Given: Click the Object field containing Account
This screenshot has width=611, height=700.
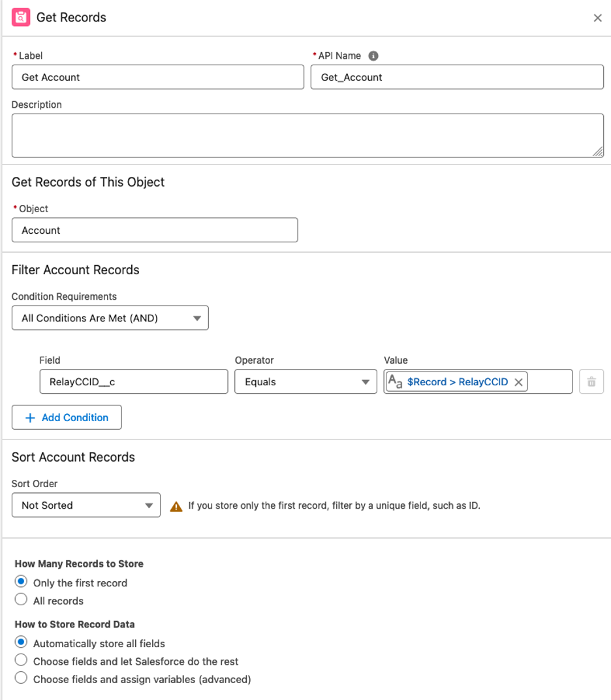Looking at the screenshot, I should coord(155,231).
